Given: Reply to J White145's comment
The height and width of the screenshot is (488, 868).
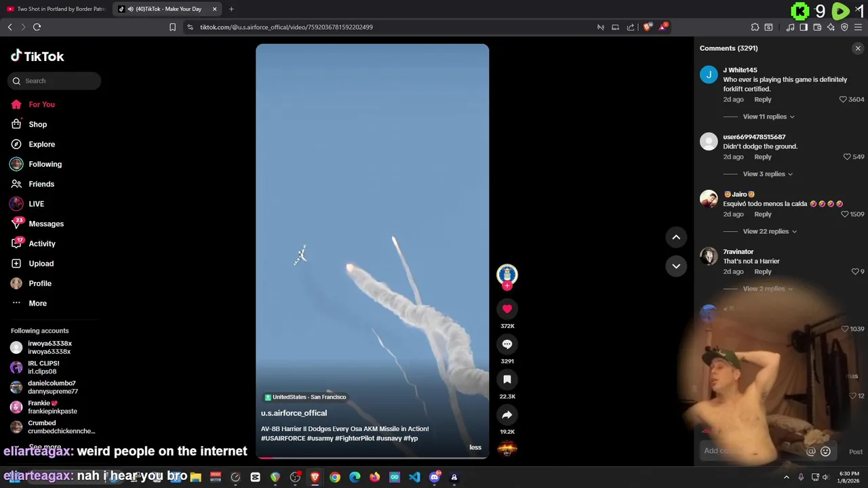Looking at the screenshot, I should click(x=763, y=100).
